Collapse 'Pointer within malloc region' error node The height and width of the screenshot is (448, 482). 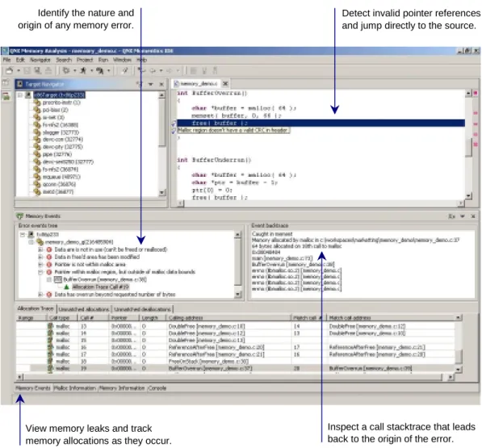(x=40, y=272)
